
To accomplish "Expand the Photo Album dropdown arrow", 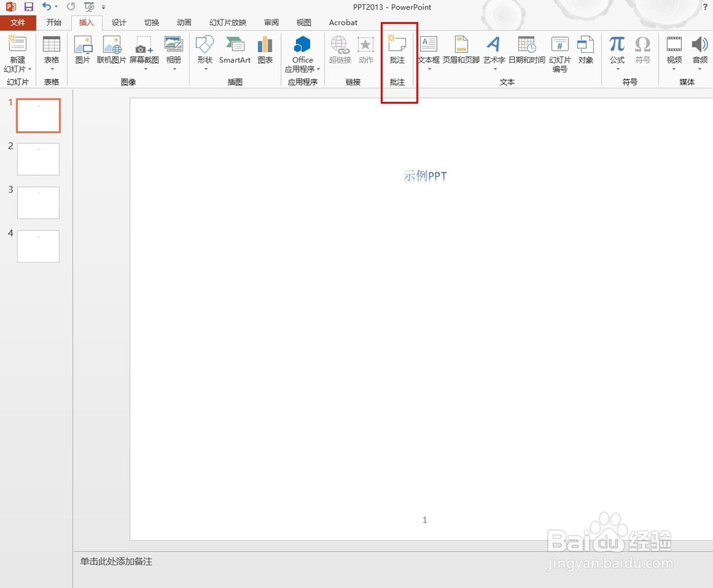I will [x=175, y=69].
